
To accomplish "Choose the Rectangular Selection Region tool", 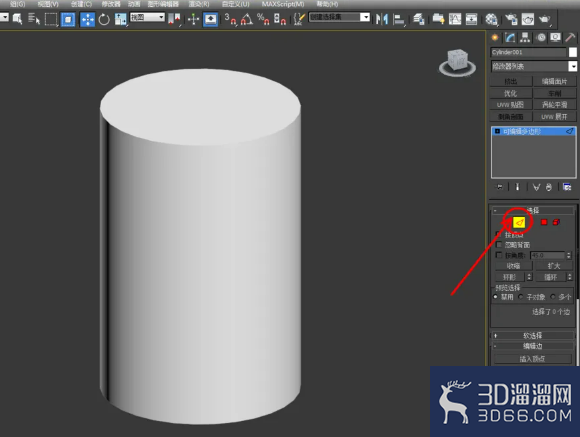I will click(51, 19).
